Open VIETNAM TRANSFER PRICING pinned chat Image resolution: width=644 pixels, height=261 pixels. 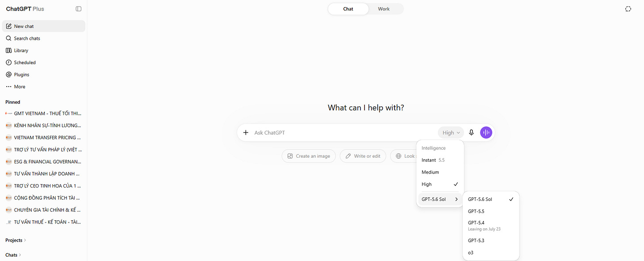click(43, 137)
